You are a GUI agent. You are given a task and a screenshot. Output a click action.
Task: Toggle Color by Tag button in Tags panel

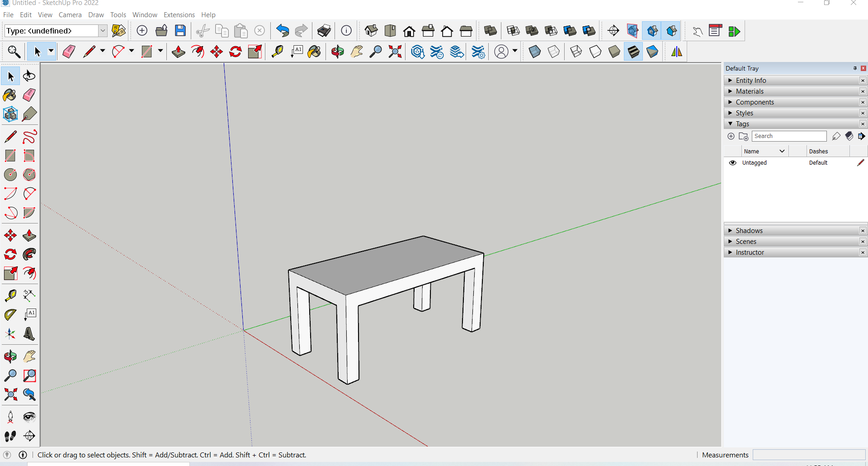[849, 136]
